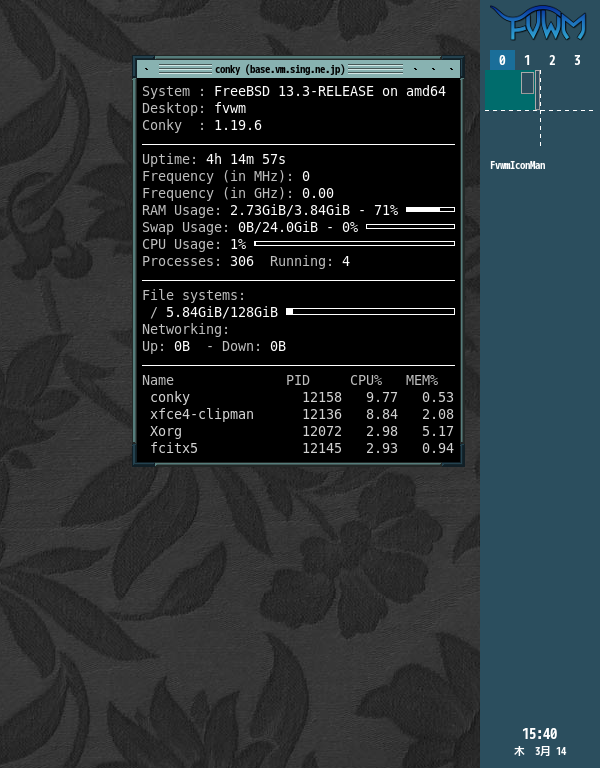The width and height of the screenshot is (600, 768).
Task: Click the 'Up: 0B' network value
Action: point(166,347)
